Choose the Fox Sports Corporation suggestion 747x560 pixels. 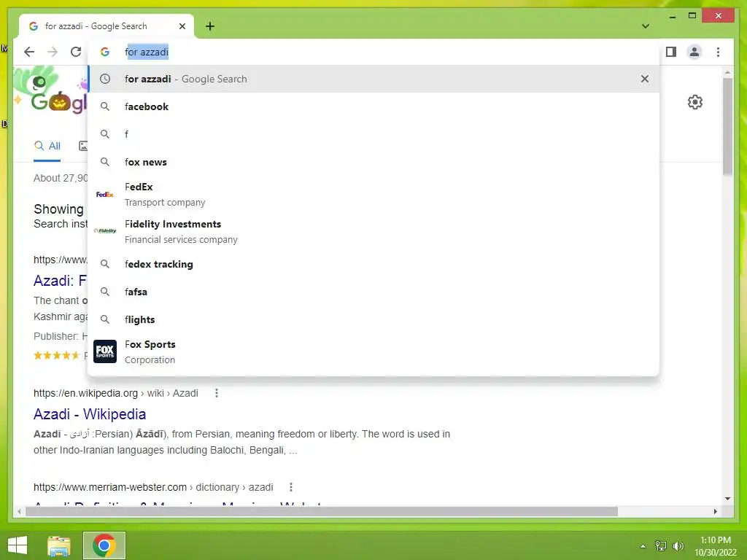pyautogui.click(x=373, y=351)
